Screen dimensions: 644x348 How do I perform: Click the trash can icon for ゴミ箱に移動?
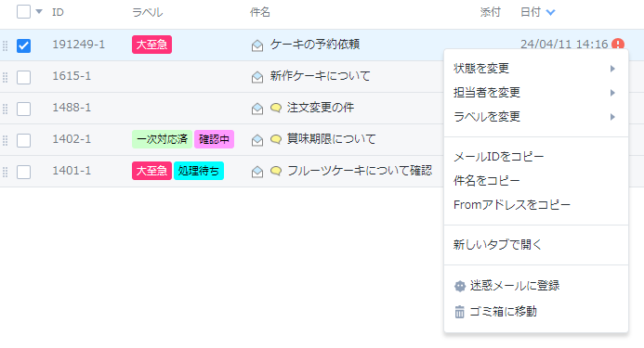[x=460, y=312]
